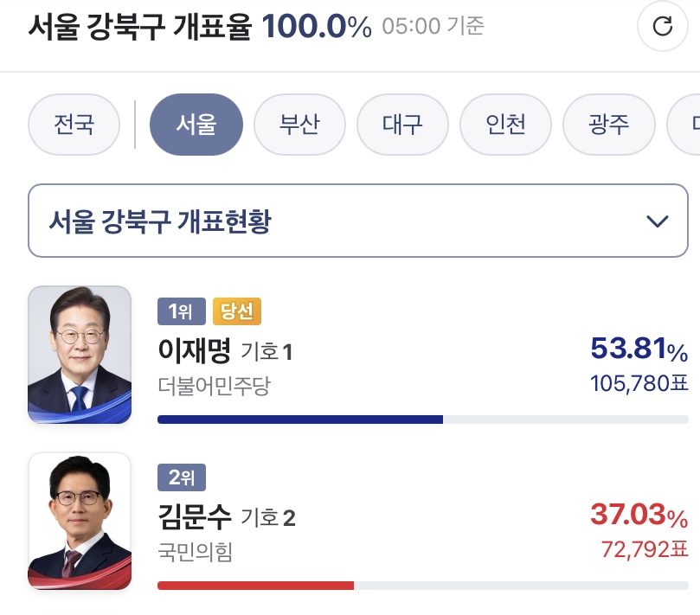This screenshot has width=700, height=615.
Task: Select the 서울 region tab
Action: [196, 124]
